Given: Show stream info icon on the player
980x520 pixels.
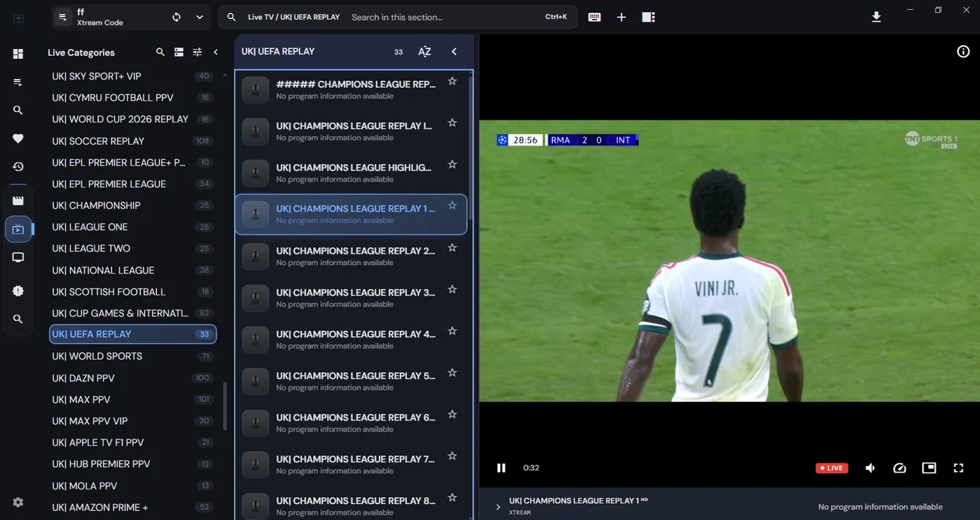Looking at the screenshot, I should point(963,51).
